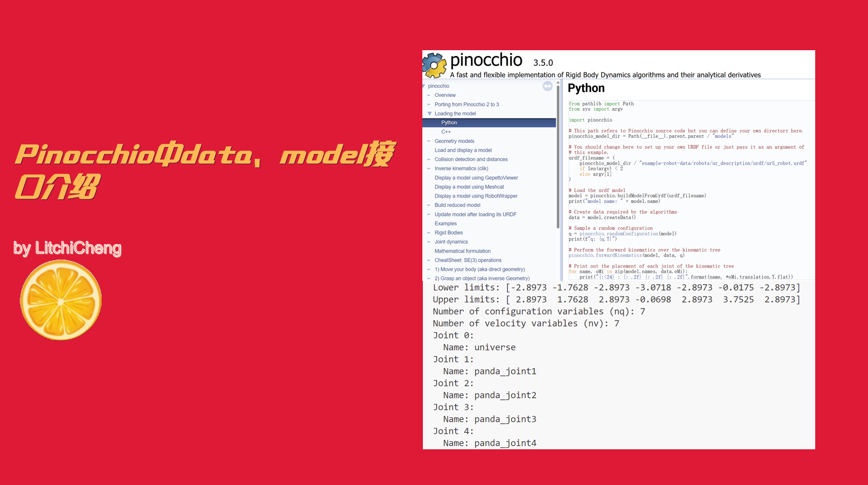Click 'Number of velocity variables (nv): 7'
This screenshot has width=868, height=485.
tap(526, 323)
